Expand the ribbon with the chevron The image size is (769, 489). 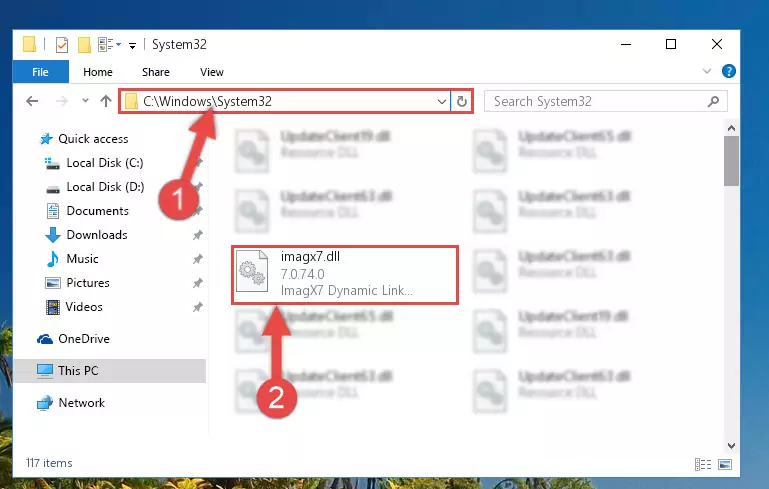point(707,71)
